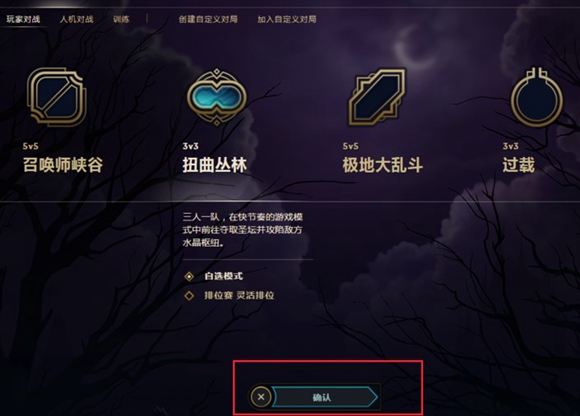
Task: Choose the glowing 扭曲丛林 map emblem
Action: click(x=216, y=97)
